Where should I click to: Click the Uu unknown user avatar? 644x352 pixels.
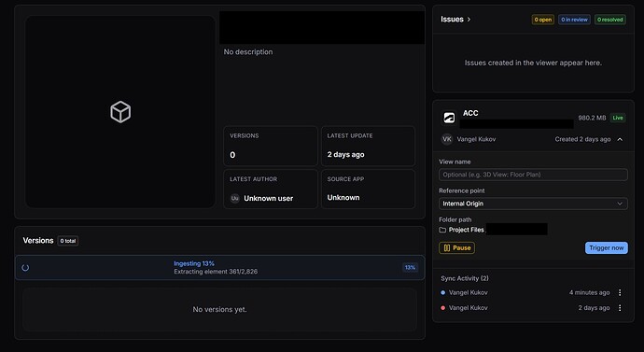(235, 198)
